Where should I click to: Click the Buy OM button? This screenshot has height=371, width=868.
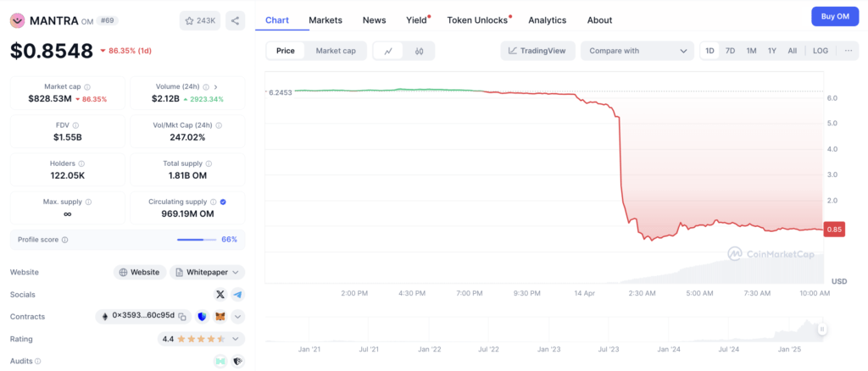(835, 17)
